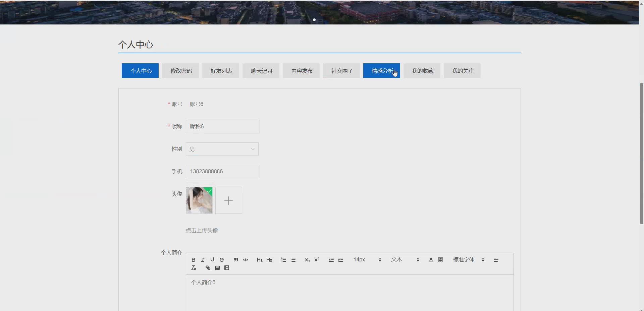Click the 个人简介 editor text area
This screenshot has height=311, width=644.
[350, 293]
